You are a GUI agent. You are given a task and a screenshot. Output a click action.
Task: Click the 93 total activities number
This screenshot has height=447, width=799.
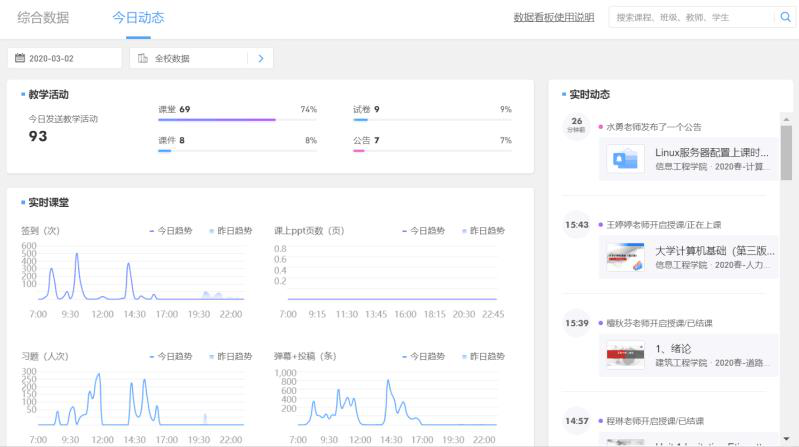pyautogui.click(x=38, y=137)
